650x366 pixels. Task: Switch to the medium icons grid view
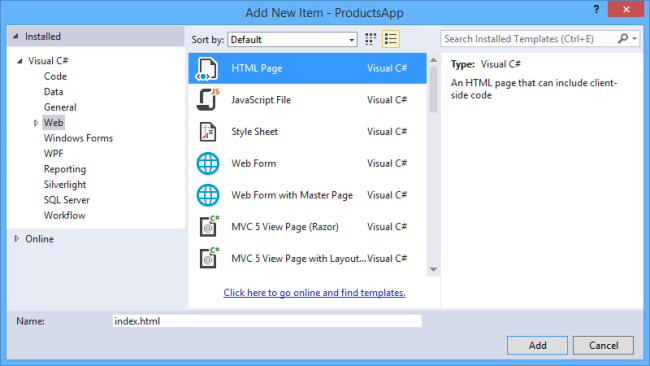pyautogui.click(x=370, y=39)
